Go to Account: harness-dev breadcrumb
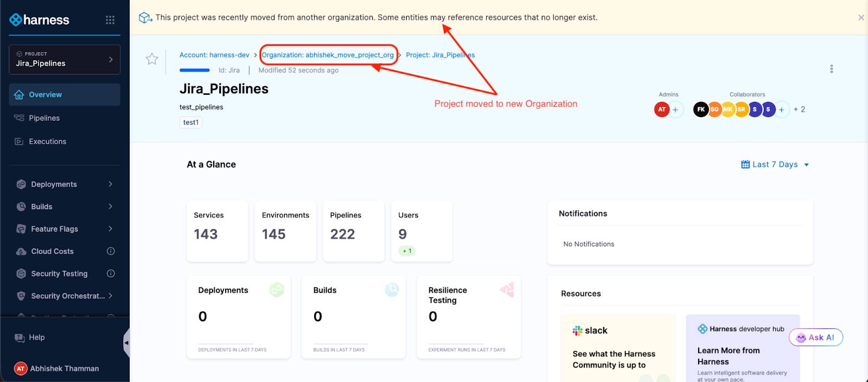Image resolution: width=868 pixels, height=382 pixels. pos(214,55)
